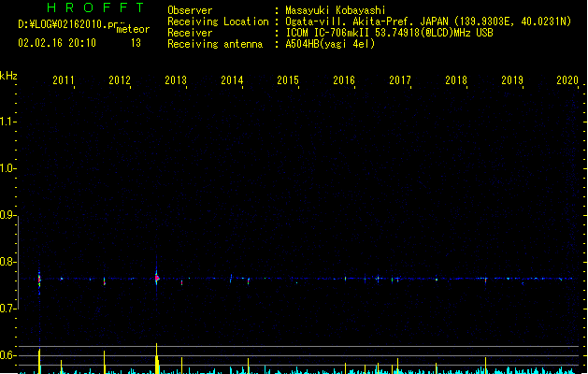The width and height of the screenshot is (588, 374).
Task: Click the kHz axis unit label
Action: pyautogui.click(x=8, y=76)
